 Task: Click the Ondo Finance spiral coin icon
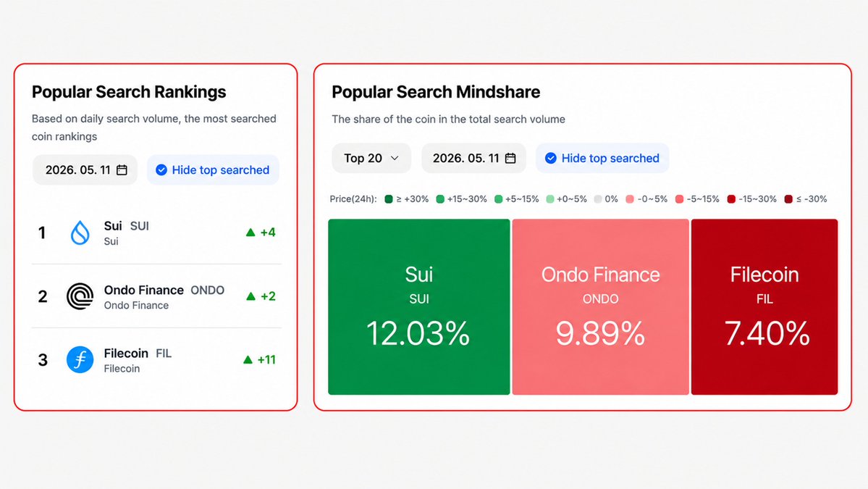80,296
